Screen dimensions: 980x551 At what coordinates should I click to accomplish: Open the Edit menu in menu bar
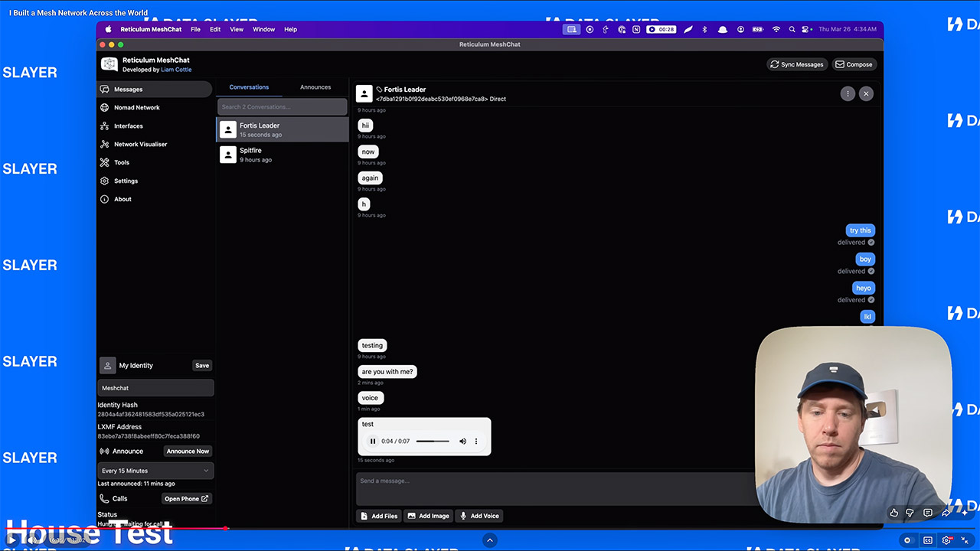click(x=215, y=29)
